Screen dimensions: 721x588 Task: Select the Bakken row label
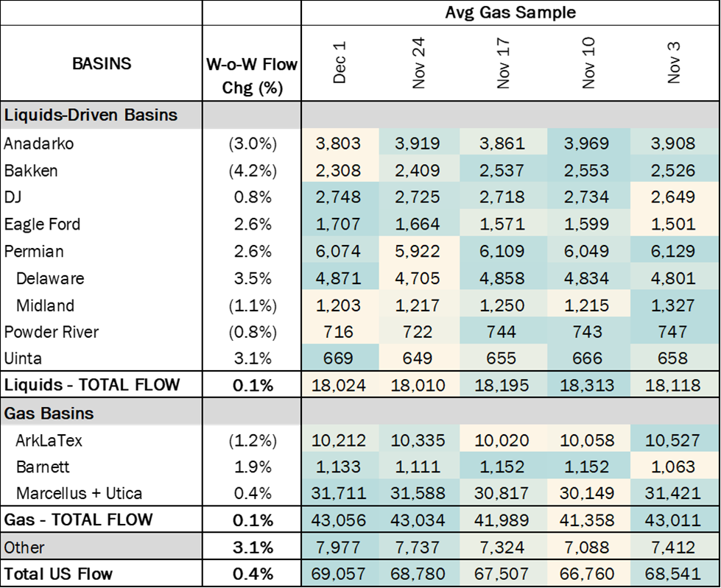click(31, 171)
